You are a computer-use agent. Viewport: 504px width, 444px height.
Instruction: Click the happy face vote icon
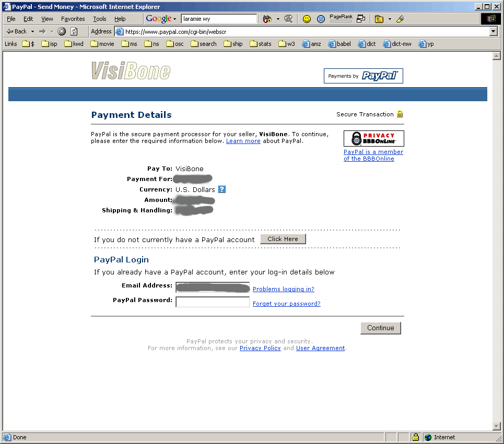point(307,19)
